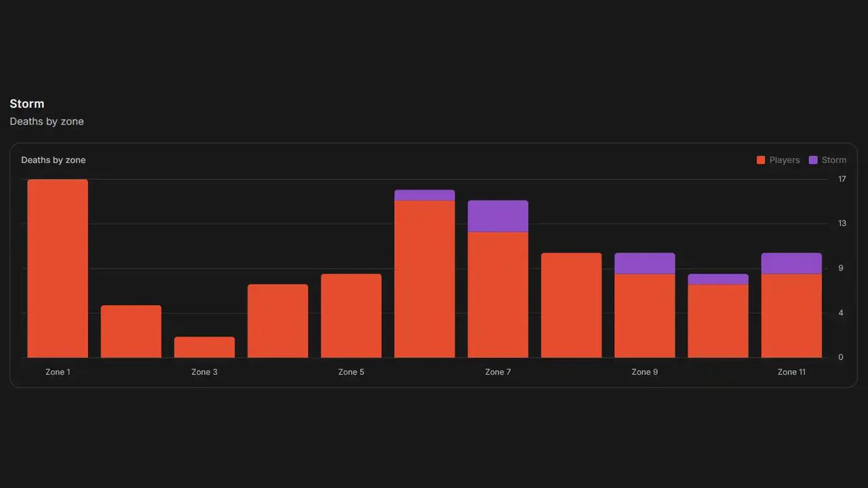Screen dimensions: 868x488
Task: Click the 'Zone 11' axis label
Action: pyautogui.click(x=791, y=372)
